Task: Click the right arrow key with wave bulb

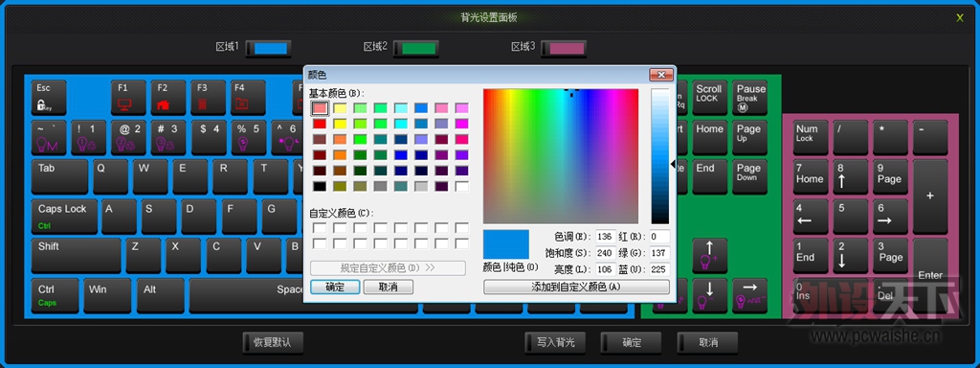Action: pos(750,296)
